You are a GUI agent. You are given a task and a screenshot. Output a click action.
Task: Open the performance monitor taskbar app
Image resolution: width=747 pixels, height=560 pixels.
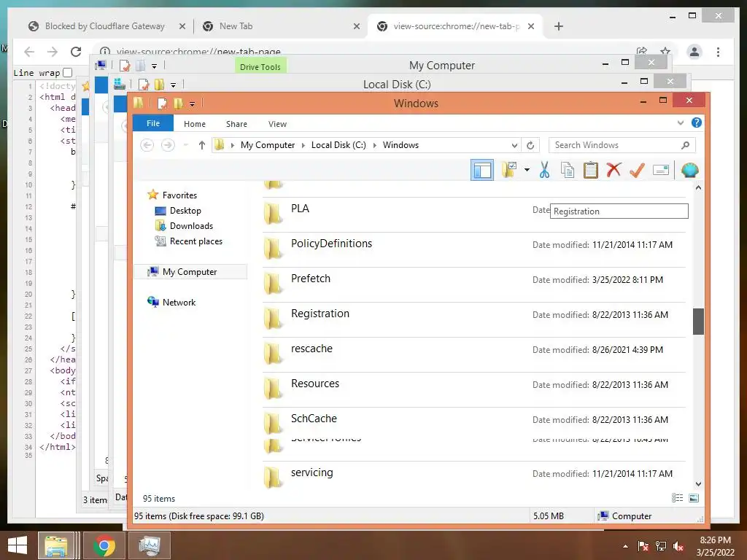[x=149, y=545]
